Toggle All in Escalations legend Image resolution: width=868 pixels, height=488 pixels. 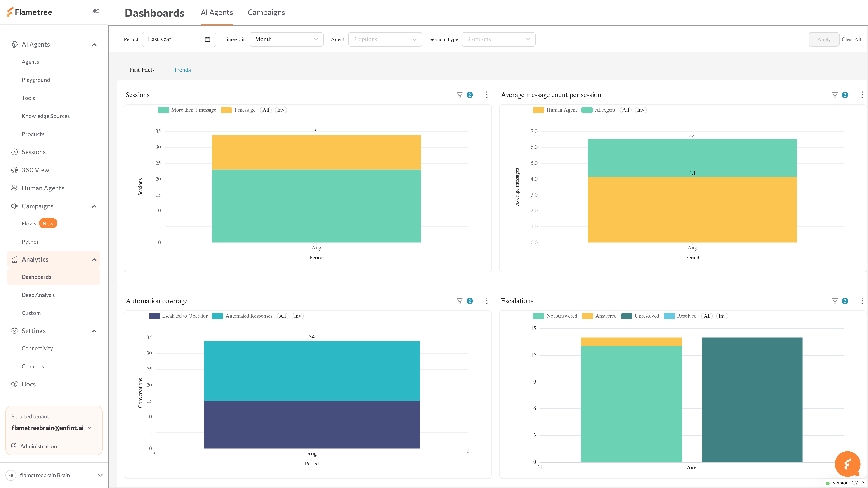(707, 316)
